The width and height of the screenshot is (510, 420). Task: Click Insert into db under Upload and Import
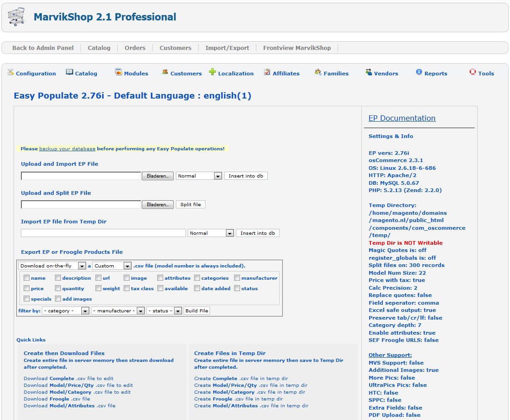click(x=246, y=176)
